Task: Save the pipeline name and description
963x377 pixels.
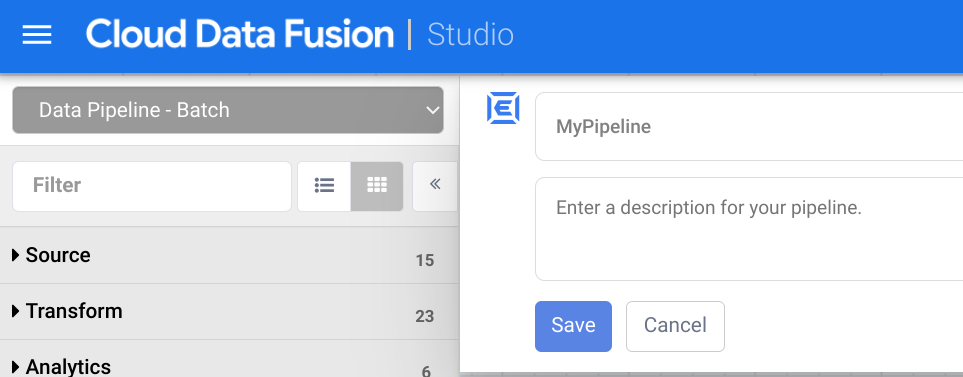Action: pos(573,326)
